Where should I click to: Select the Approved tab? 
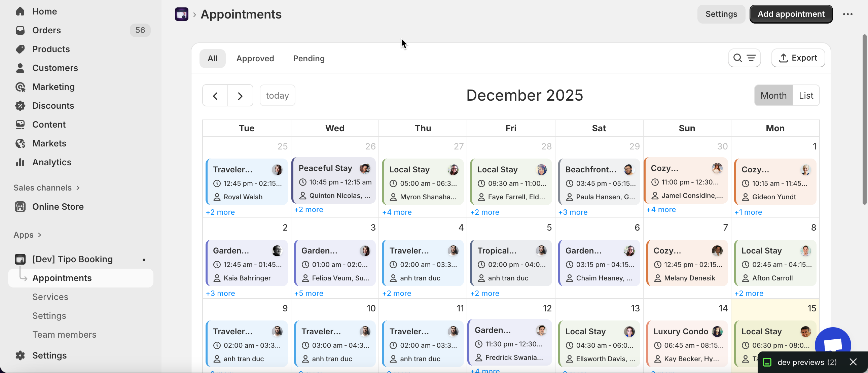pyautogui.click(x=255, y=58)
